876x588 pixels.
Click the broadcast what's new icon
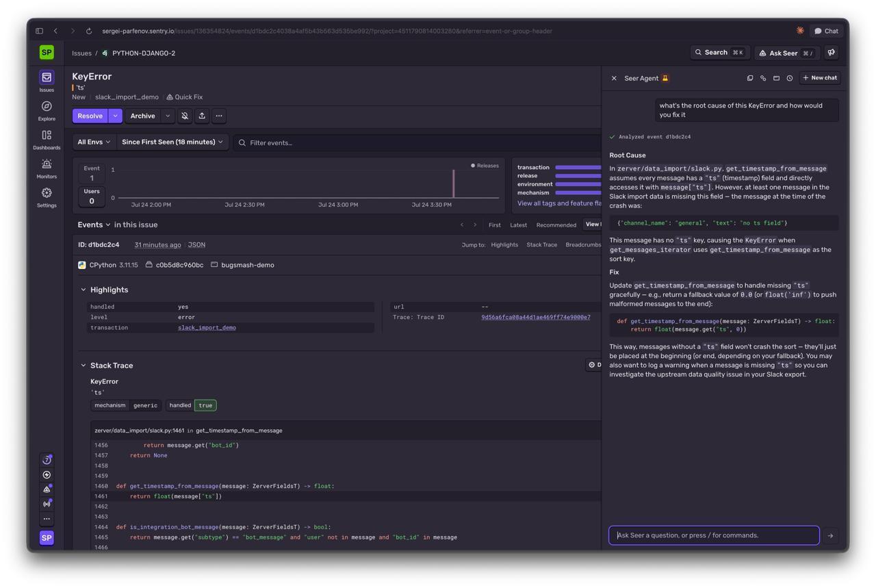pos(47,504)
